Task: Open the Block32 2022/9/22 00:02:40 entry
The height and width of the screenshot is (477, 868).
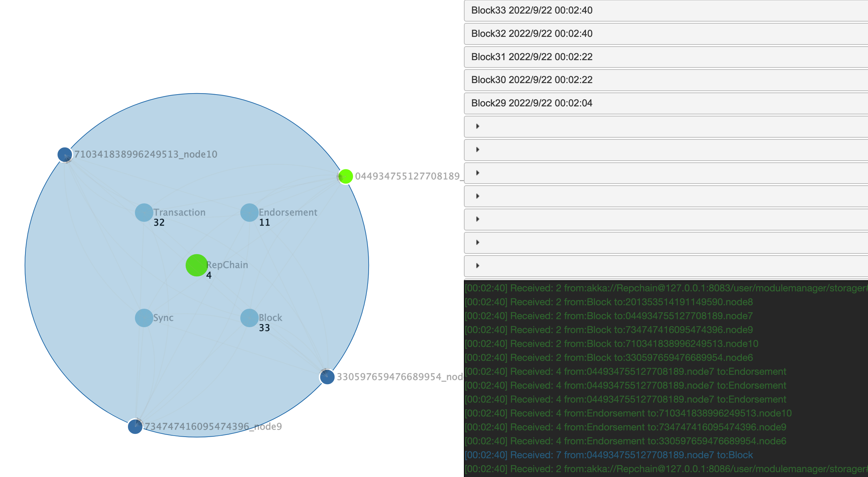Action: tap(666, 34)
